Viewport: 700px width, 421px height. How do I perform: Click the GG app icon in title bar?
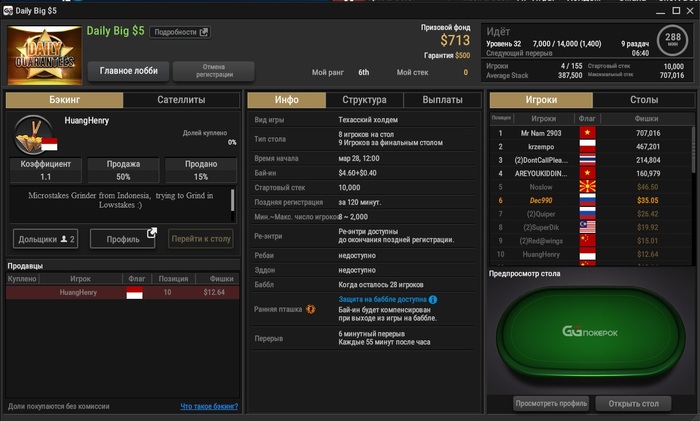pos(8,11)
